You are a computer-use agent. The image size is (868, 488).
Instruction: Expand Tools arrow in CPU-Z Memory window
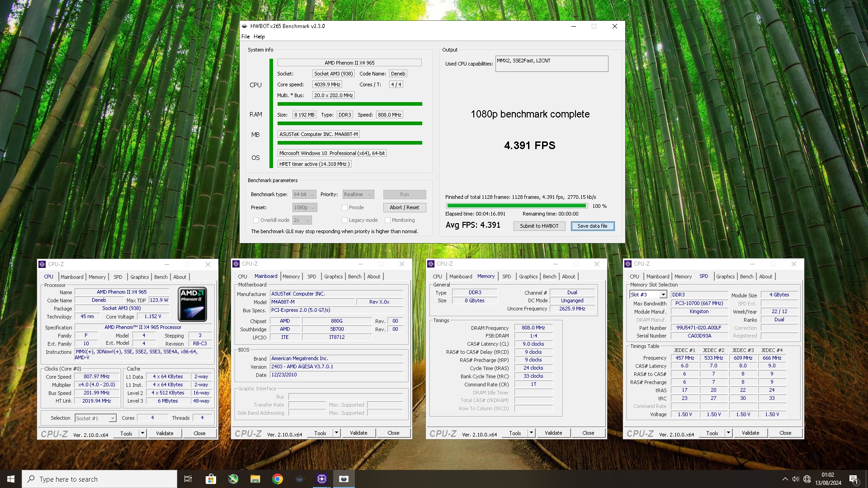click(531, 433)
